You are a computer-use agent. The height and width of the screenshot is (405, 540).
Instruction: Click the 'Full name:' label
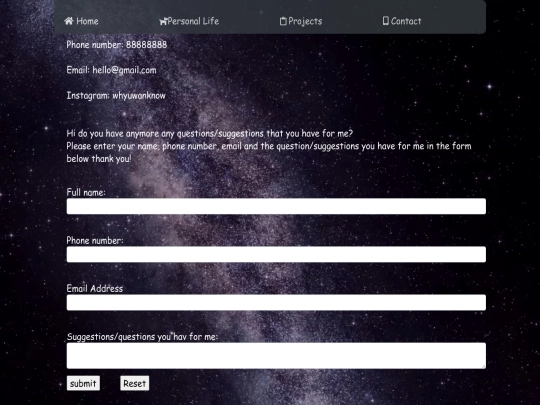(x=86, y=192)
